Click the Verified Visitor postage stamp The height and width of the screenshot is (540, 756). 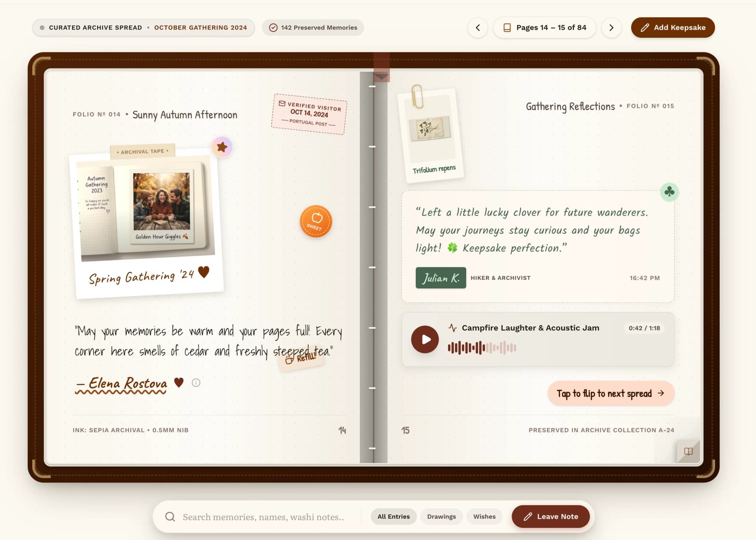pyautogui.click(x=309, y=114)
